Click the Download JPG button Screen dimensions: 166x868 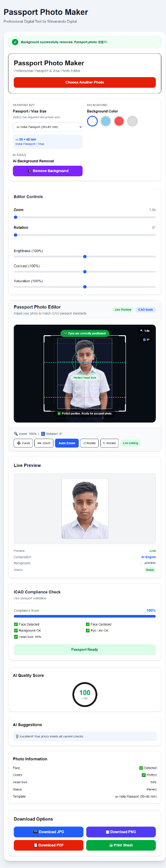pos(48,832)
